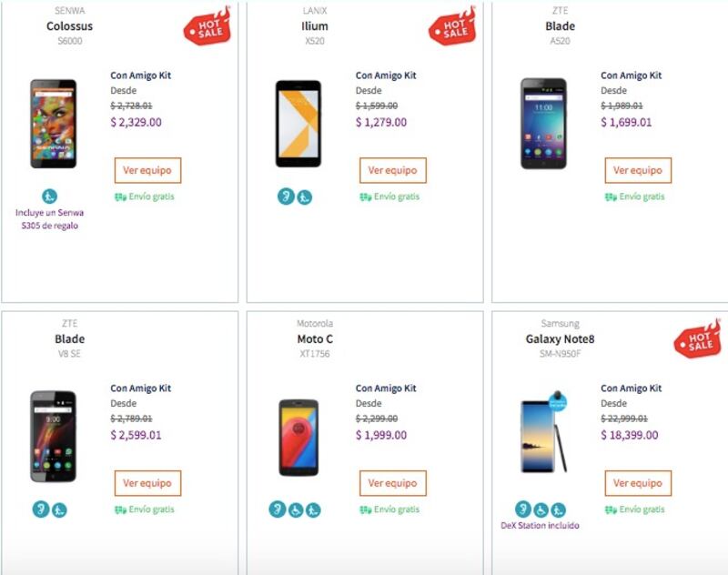Click the Galaxy Note8 phone image
The width and height of the screenshot is (728, 575).
pos(544,435)
